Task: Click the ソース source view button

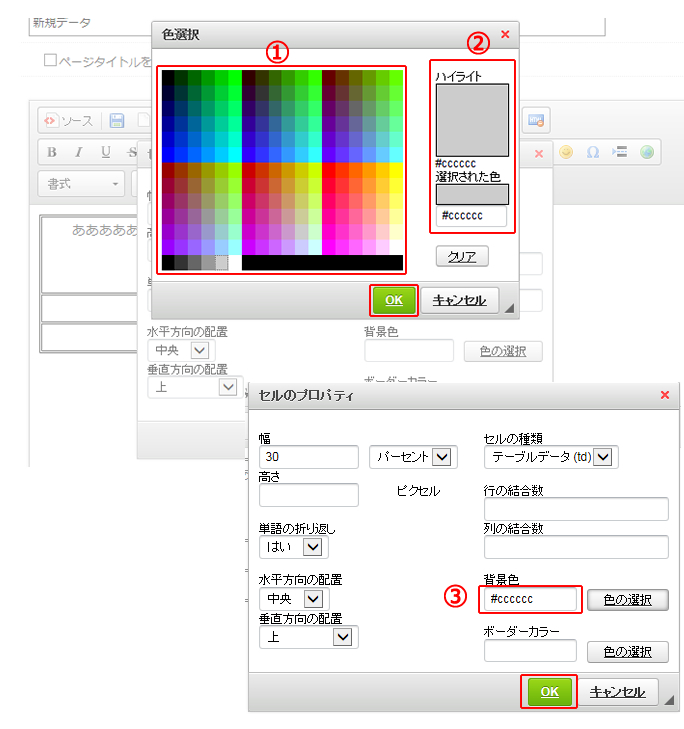Action: [67, 121]
